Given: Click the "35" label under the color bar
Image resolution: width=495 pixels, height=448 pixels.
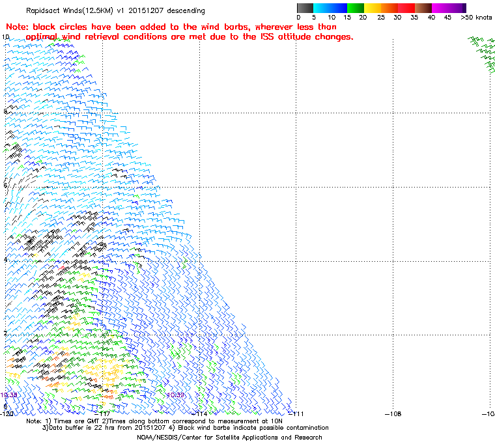Looking at the screenshot, I should [414, 18].
